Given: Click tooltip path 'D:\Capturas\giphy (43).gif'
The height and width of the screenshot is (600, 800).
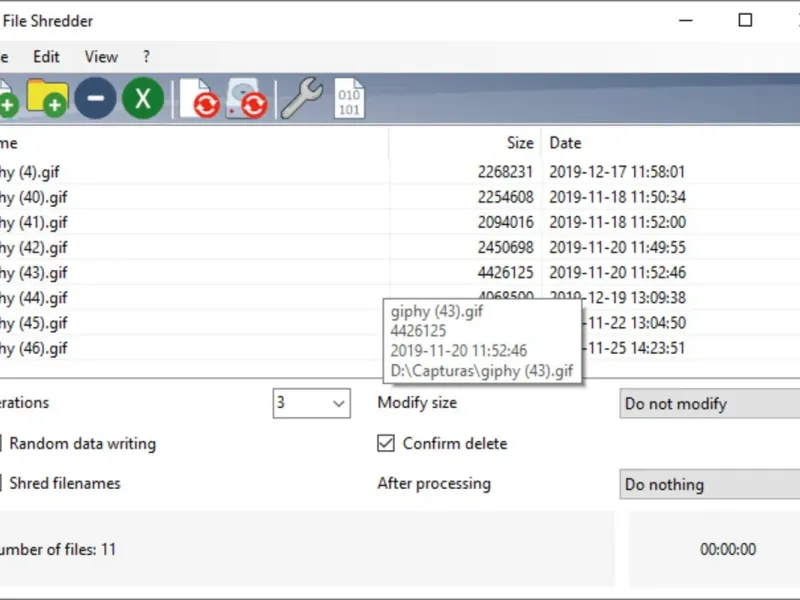Looking at the screenshot, I should pyautogui.click(x=482, y=371).
